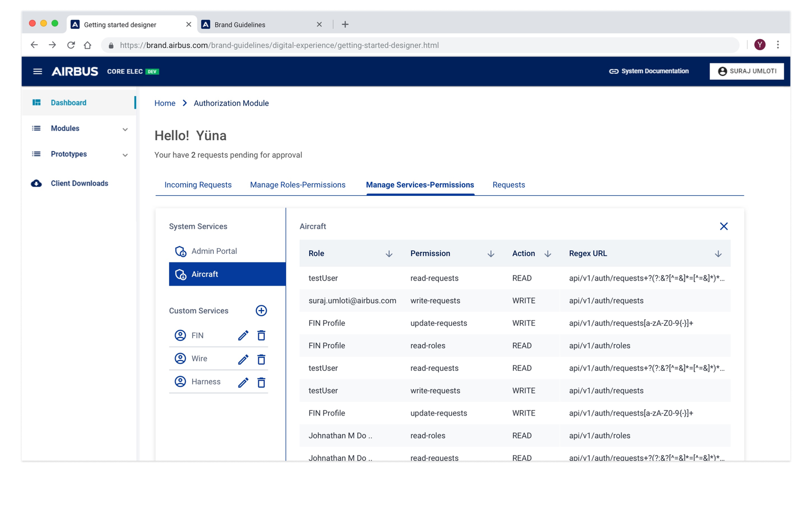Edit the FIN custom service
This screenshot has height=514, width=812.
coord(243,335)
